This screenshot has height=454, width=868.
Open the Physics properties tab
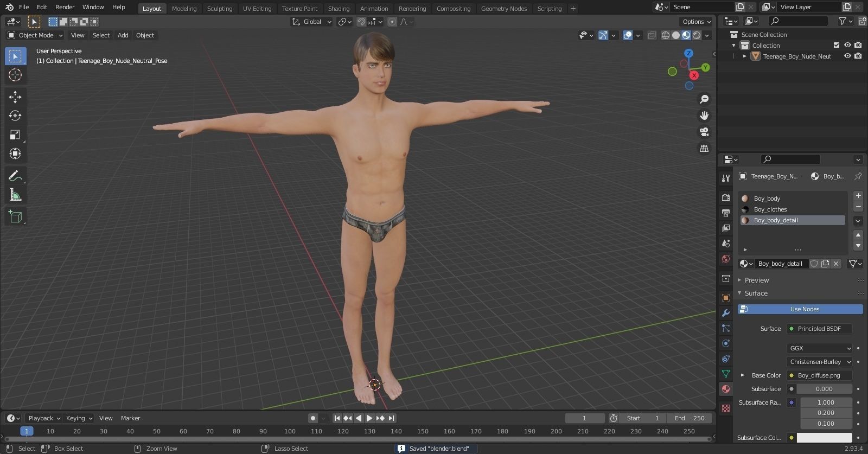tap(726, 343)
